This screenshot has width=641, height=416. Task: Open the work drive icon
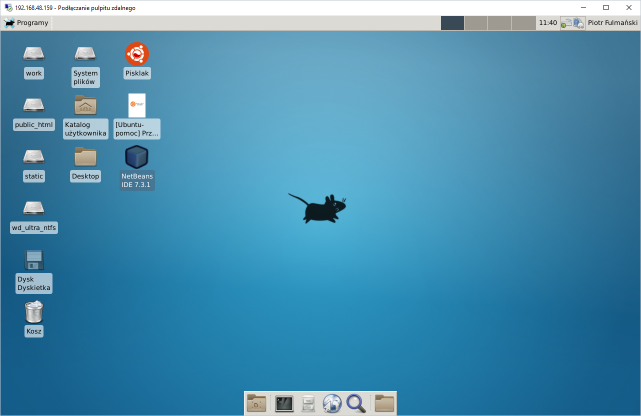(34, 54)
